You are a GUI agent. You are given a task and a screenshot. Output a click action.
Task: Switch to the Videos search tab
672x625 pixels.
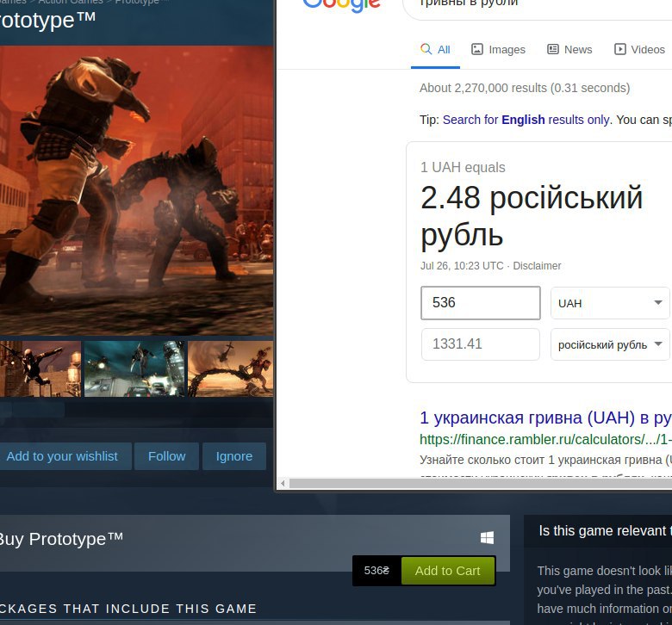(x=639, y=50)
